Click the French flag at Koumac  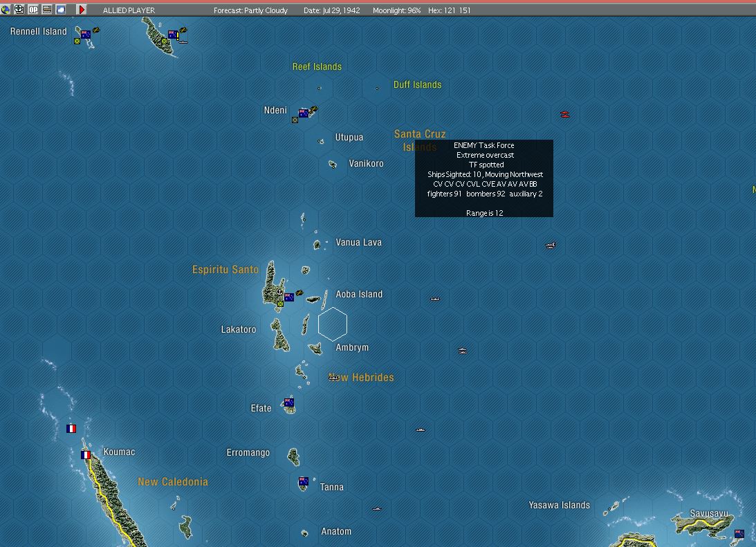[86, 454]
